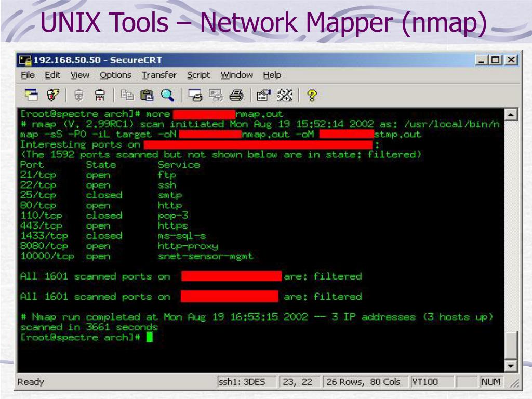
Task: Click the '1592 ports scanned but not shown' line
Action: click(221, 155)
